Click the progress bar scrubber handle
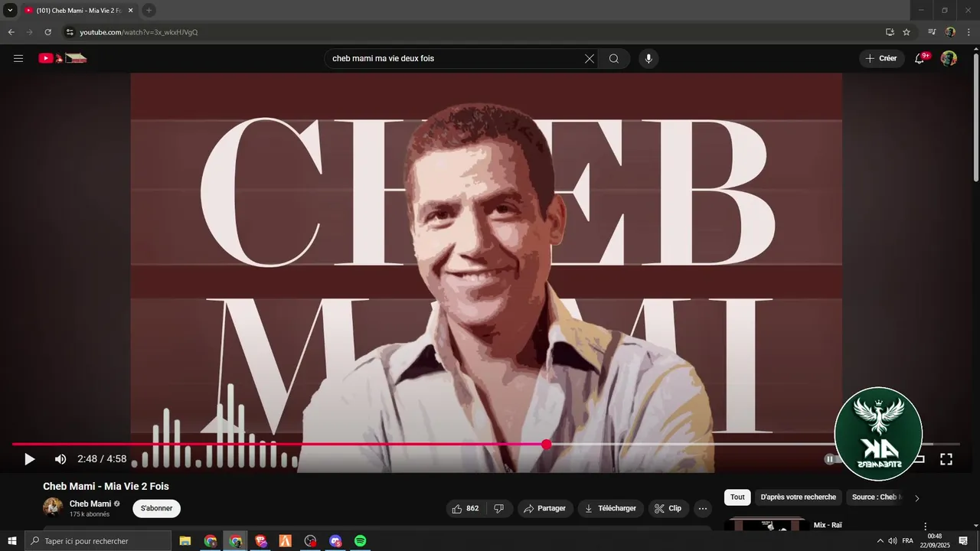Screen dimensions: 980x551 click(546, 444)
